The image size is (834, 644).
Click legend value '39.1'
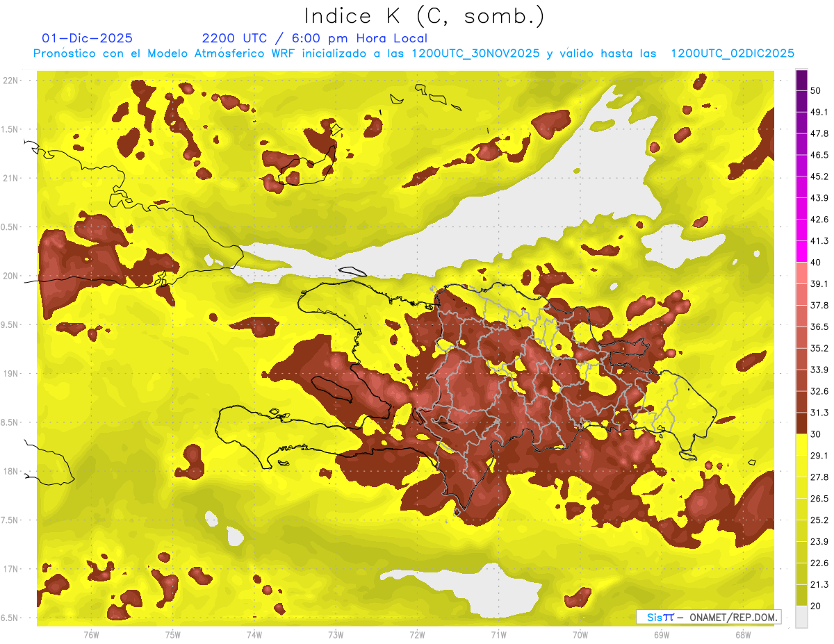coord(819,283)
